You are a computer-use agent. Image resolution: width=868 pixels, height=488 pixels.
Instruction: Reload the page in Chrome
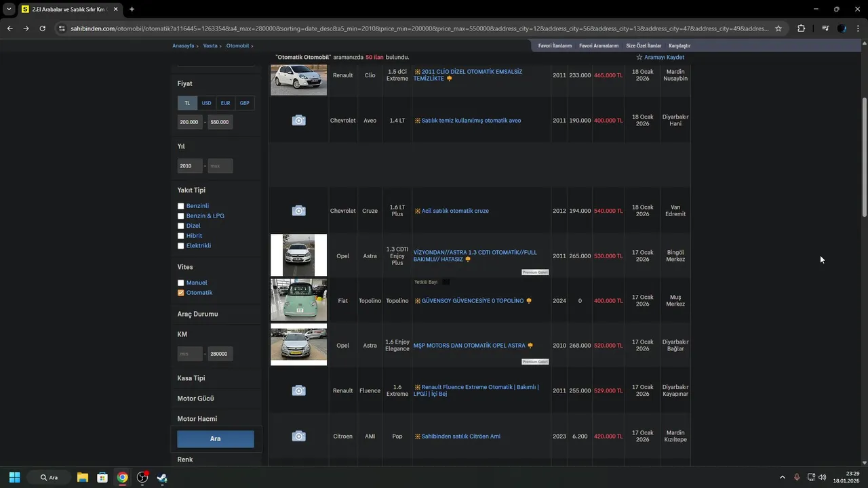(42, 28)
